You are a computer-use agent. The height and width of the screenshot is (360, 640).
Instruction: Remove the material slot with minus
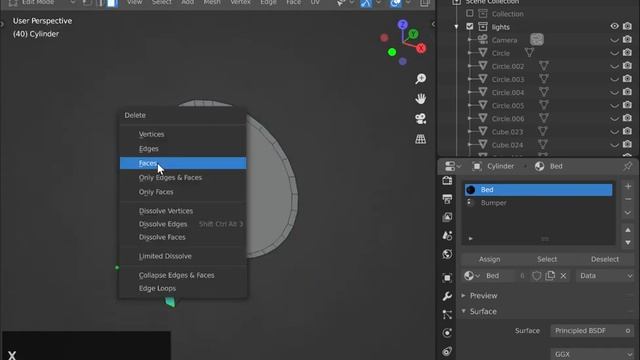click(x=628, y=199)
